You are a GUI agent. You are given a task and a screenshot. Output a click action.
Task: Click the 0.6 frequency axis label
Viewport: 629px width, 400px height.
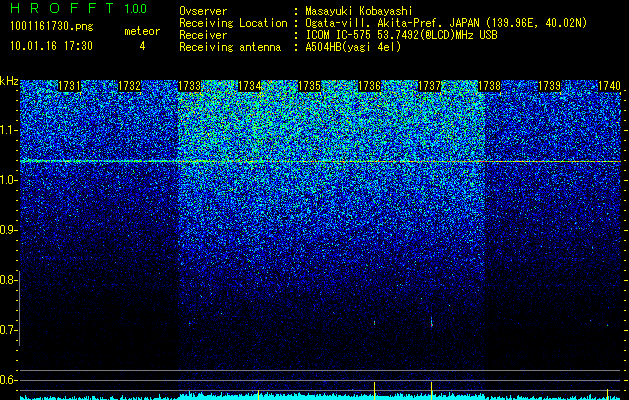tap(8, 380)
